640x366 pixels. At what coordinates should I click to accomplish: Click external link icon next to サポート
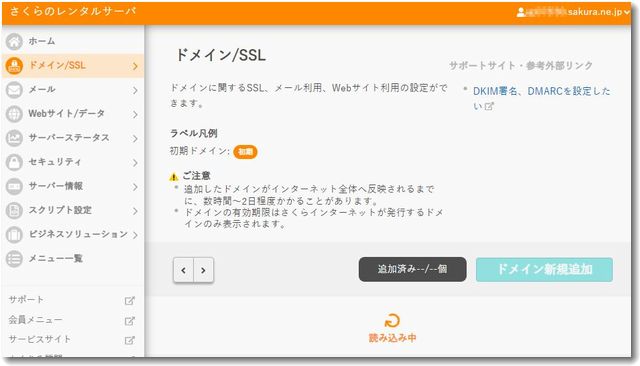click(129, 301)
